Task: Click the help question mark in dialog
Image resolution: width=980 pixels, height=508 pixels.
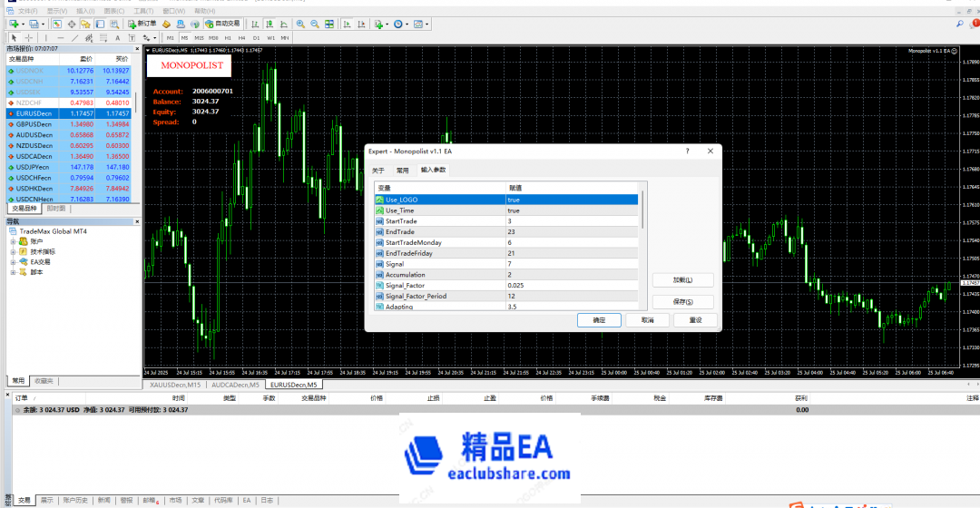Action: pyautogui.click(x=688, y=151)
